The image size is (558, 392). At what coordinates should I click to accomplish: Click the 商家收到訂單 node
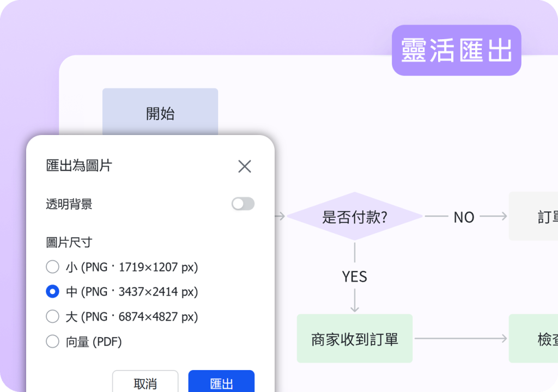coord(355,338)
